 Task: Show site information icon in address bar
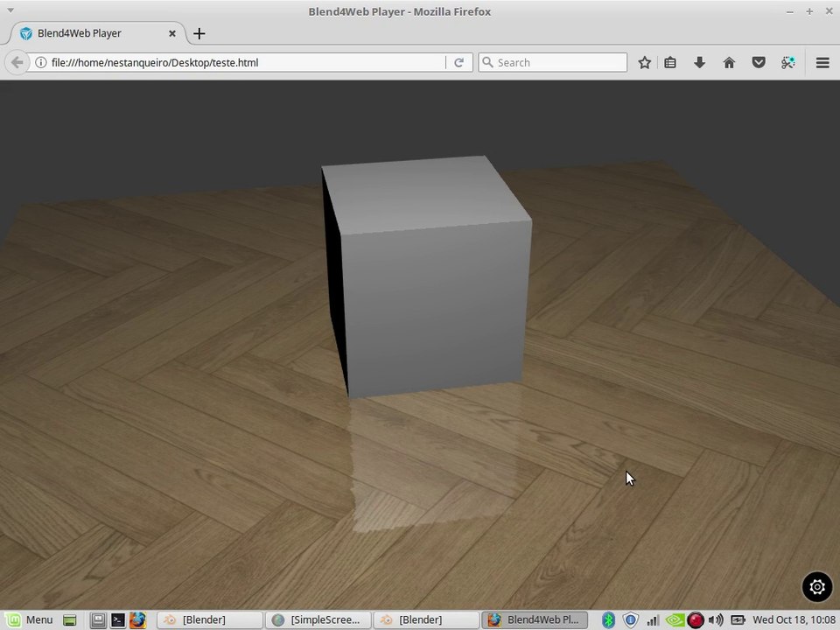pos(40,63)
